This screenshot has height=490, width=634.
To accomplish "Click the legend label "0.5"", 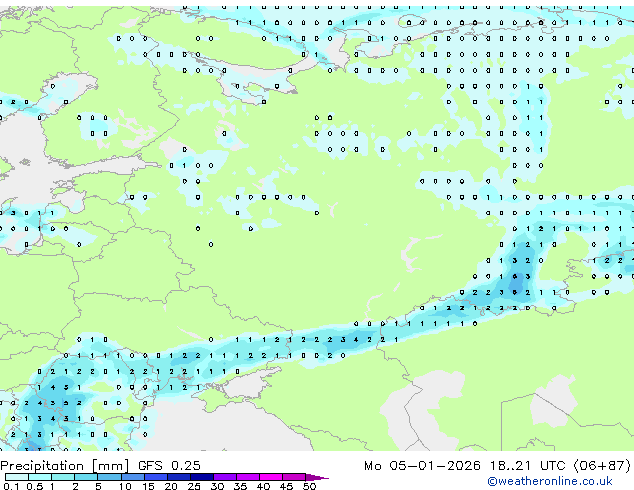I will point(35,486).
